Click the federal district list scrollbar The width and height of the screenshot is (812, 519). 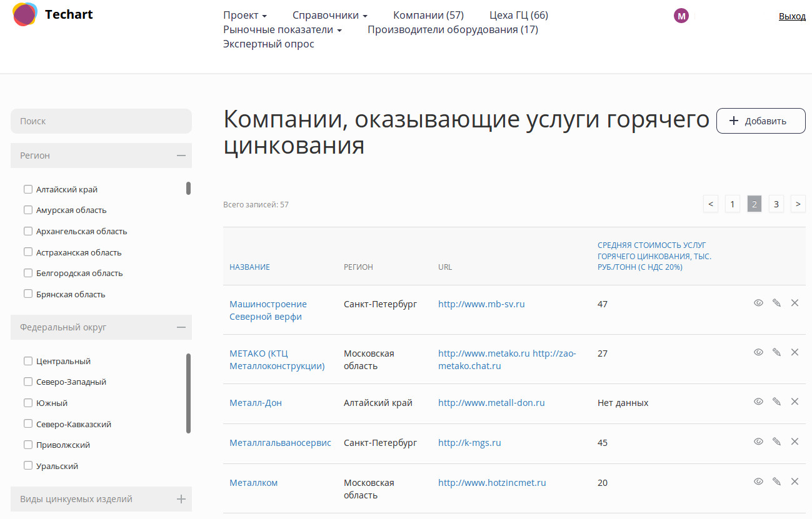188,393
